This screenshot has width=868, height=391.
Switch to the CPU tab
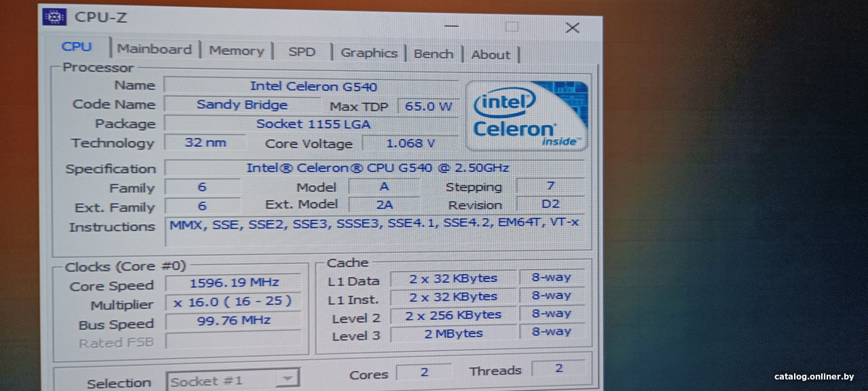tap(77, 47)
